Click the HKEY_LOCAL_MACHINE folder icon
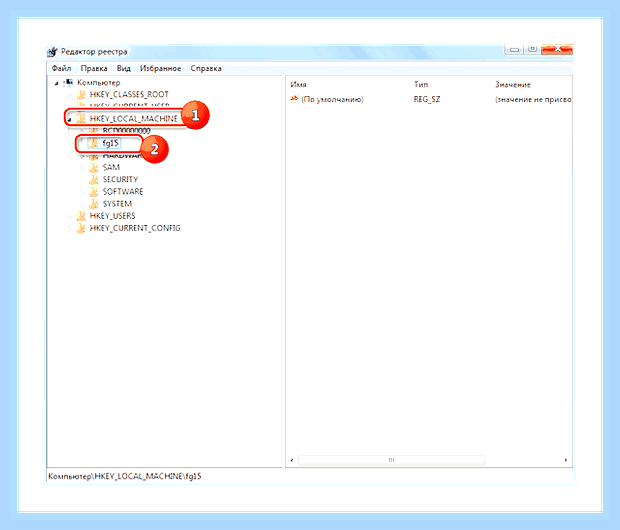Viewport: 620px width, 530px height. point(81,118)
